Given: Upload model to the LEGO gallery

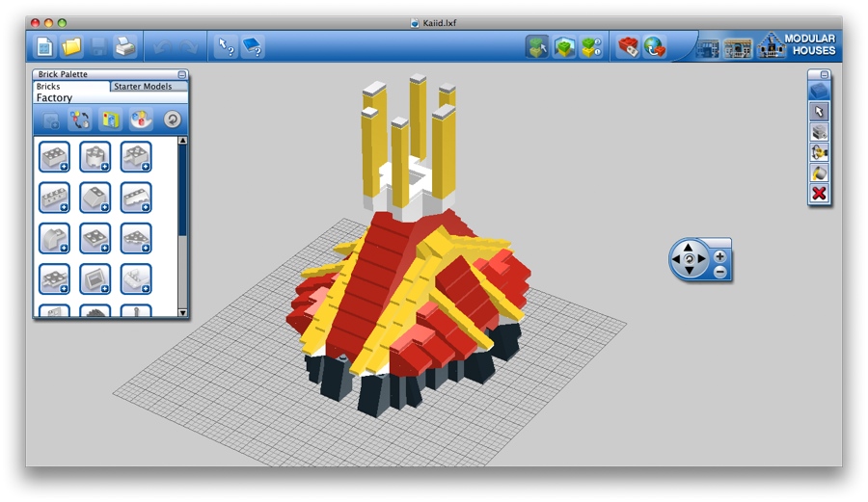Looking at the screenshot, I should pyautogui.click(x=655, y=47).
